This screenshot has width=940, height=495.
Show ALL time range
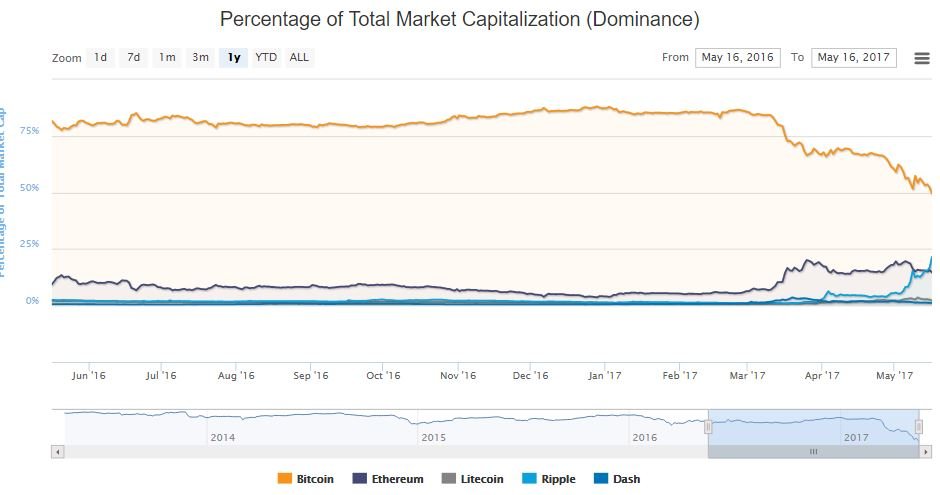(299, 57)
